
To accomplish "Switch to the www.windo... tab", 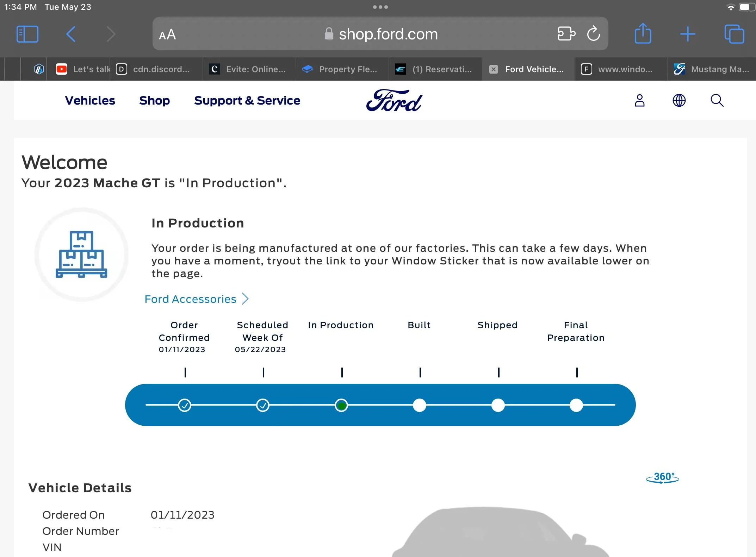I will [621, 69].
